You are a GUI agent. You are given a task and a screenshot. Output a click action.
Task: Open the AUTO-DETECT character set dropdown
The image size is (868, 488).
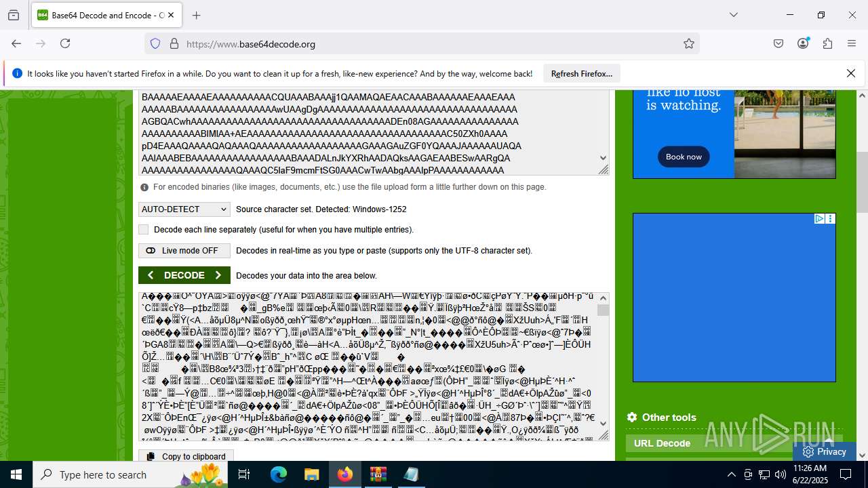click(x=184, y=209)
